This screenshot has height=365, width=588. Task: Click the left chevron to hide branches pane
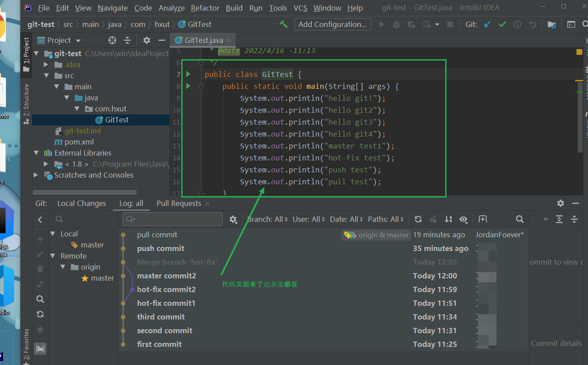click(40, 220)
